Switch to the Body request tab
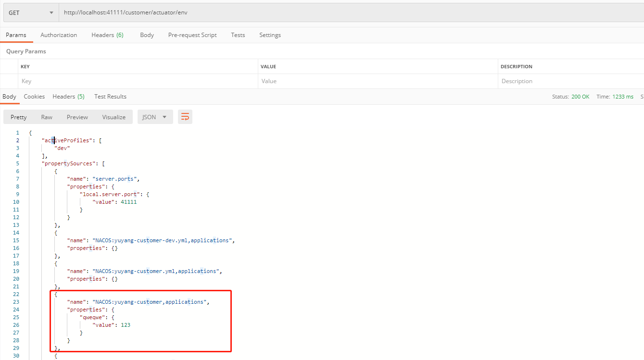The image size is (644, 360). coord(147,35)
